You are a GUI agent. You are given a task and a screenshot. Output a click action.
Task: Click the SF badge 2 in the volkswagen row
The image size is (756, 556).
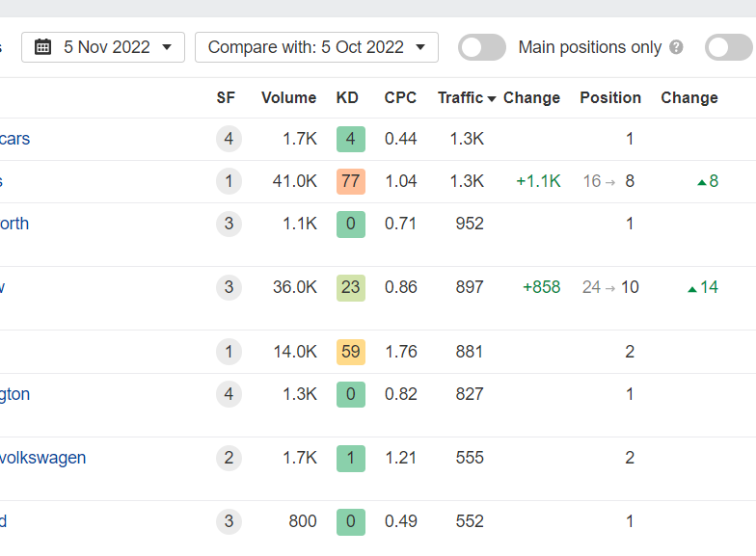coord(229,458)
